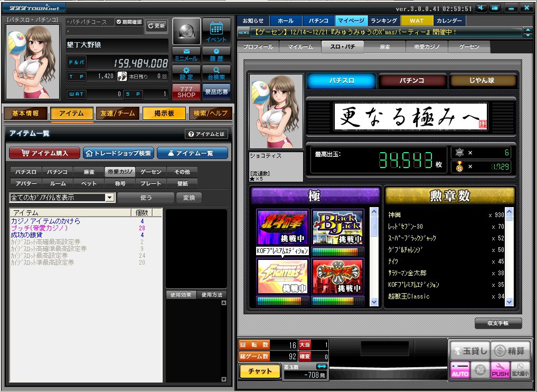Open the 掲示板 tab

tap(164, 114)
